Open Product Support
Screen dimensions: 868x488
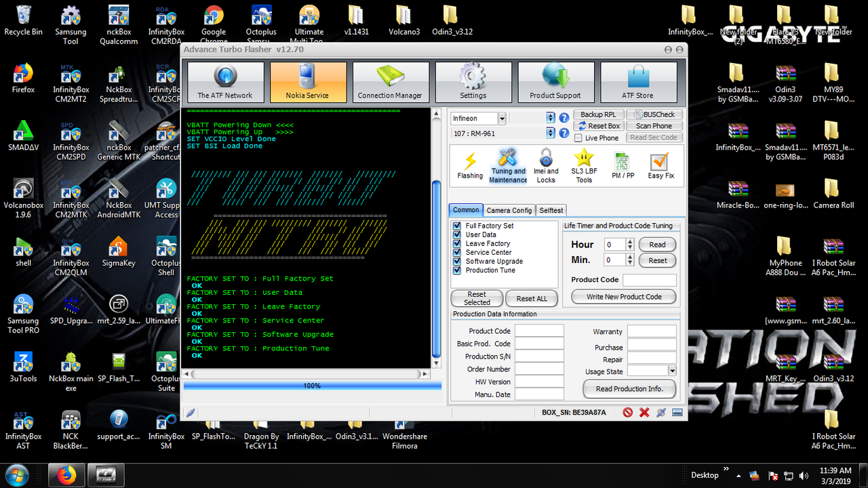(x=556, y=83)
